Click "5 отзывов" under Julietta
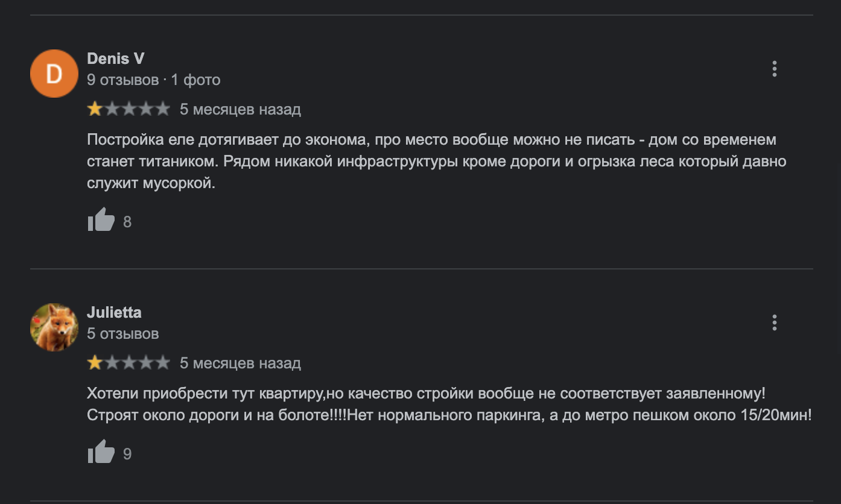 click(x=122, y=333)
